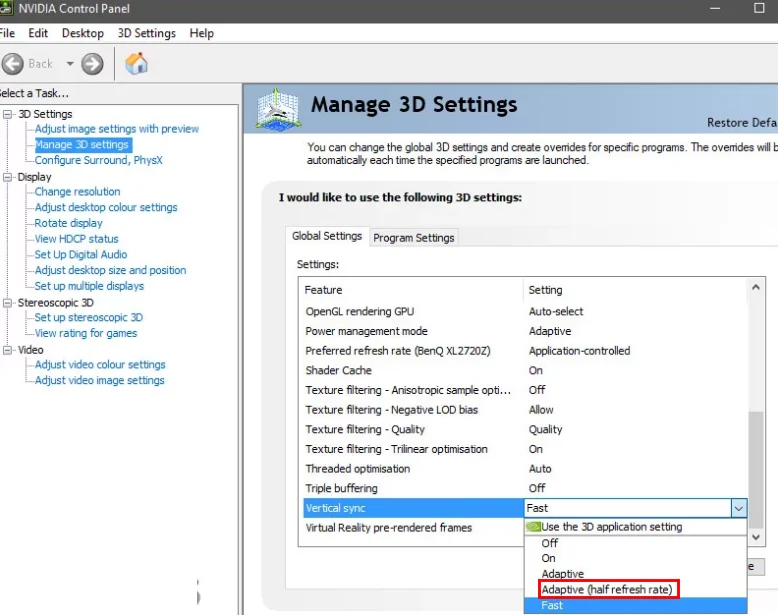
Task: Open the File menu
Action: click(7, 33)
